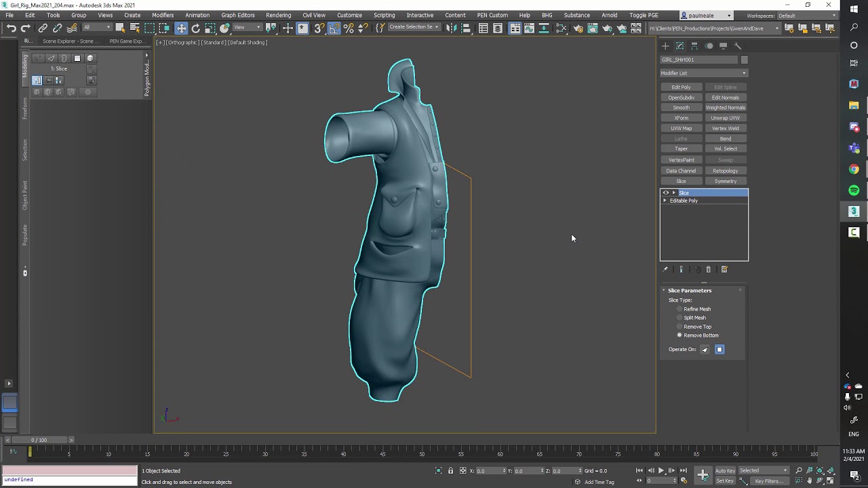The height and width of the screenshot is (488, 868).
Task: Open Select by Name list
Action: pyautogui.click(x=135, y=28)
